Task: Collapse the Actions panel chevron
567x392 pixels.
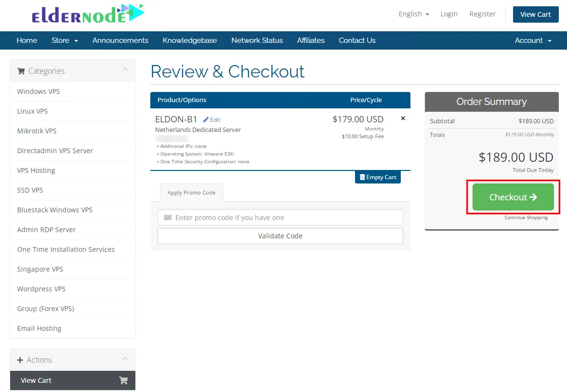Action: pos(125,358)
